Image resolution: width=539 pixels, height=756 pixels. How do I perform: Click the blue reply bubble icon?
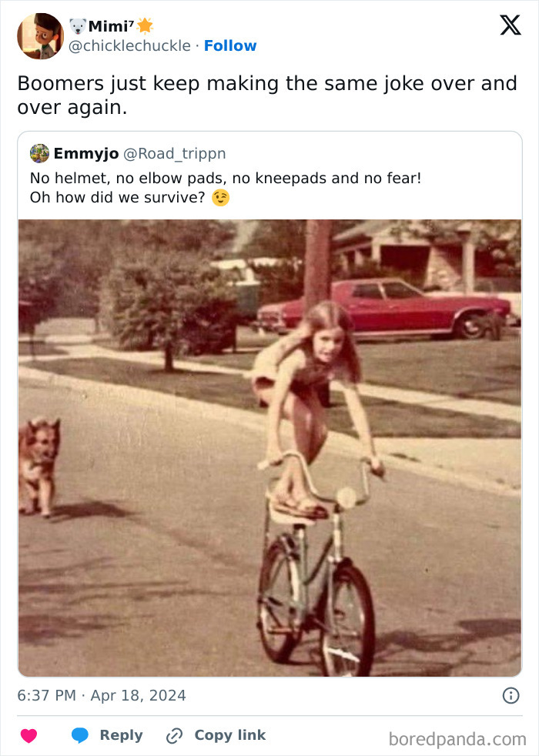[x=79, y=735]
